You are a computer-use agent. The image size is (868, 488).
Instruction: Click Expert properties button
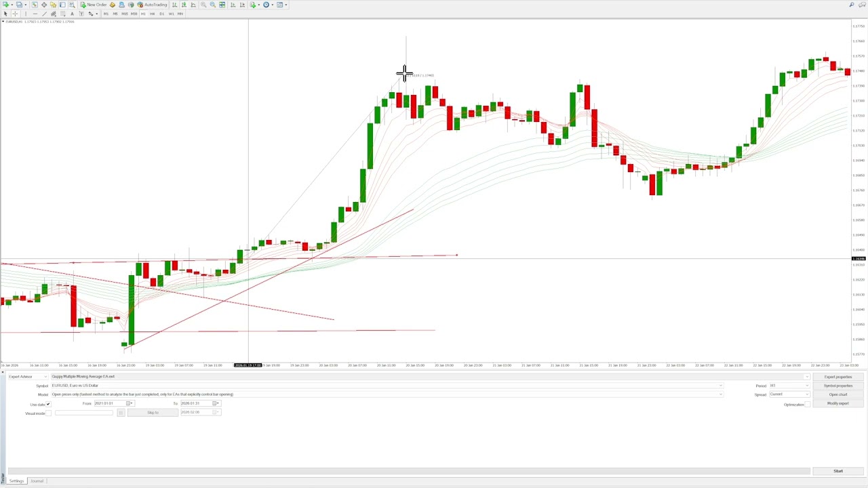tap(838, 377)
